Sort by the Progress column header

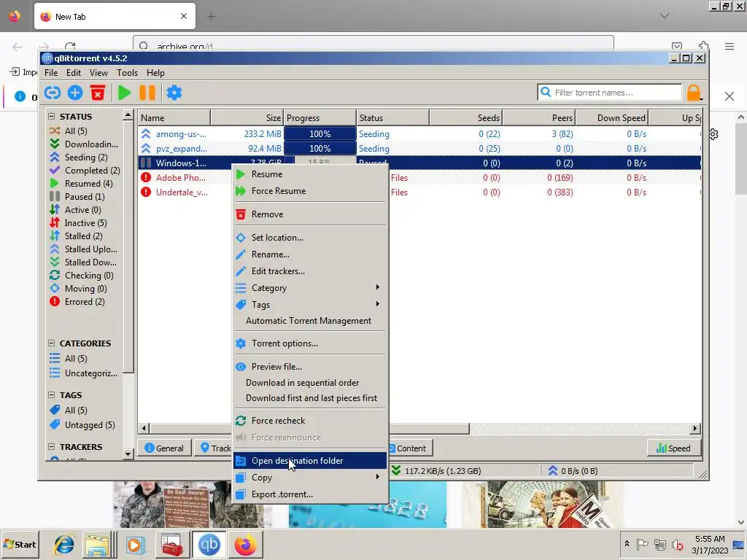tap(320, 117)
